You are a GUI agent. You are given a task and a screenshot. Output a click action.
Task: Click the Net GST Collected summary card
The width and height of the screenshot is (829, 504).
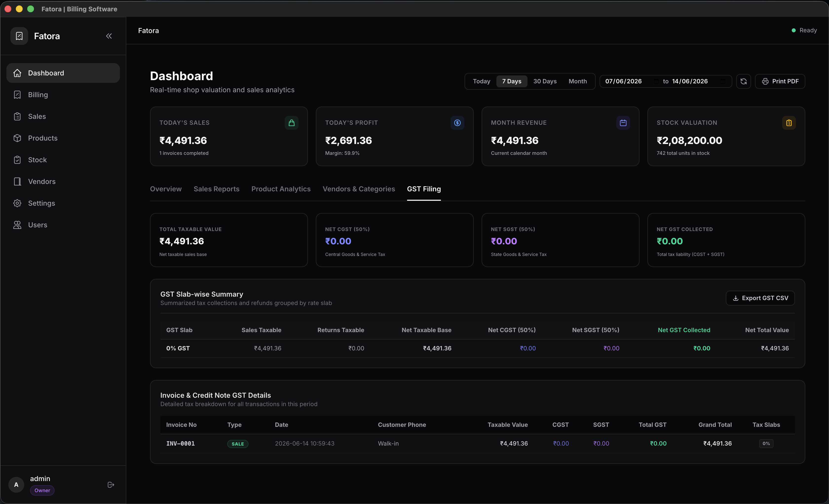coord(726,240)
